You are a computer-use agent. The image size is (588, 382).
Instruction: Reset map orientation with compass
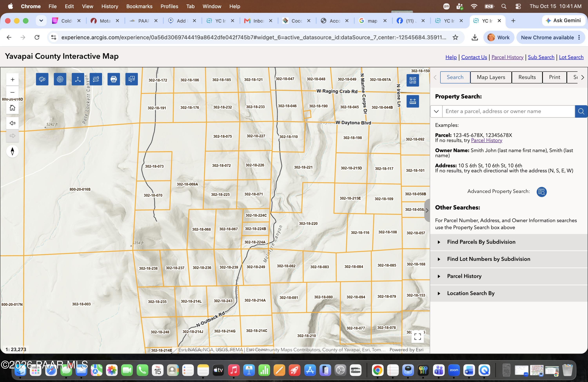(x=12, y=151)
